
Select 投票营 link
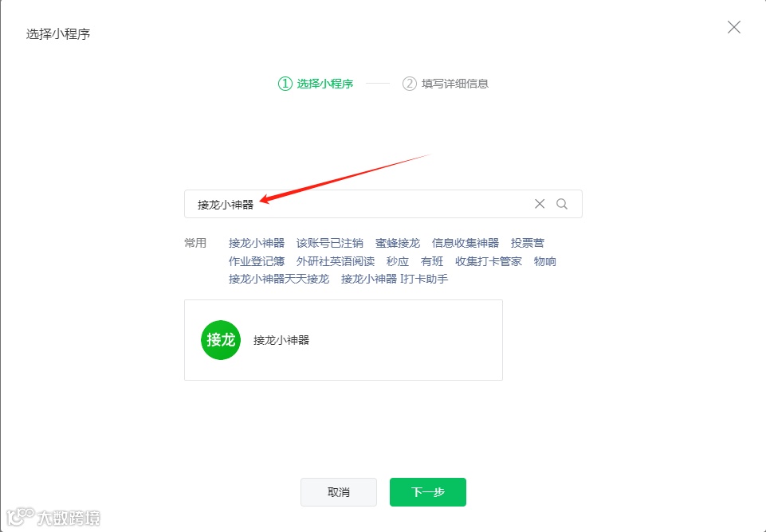click(x=528, y=243)
